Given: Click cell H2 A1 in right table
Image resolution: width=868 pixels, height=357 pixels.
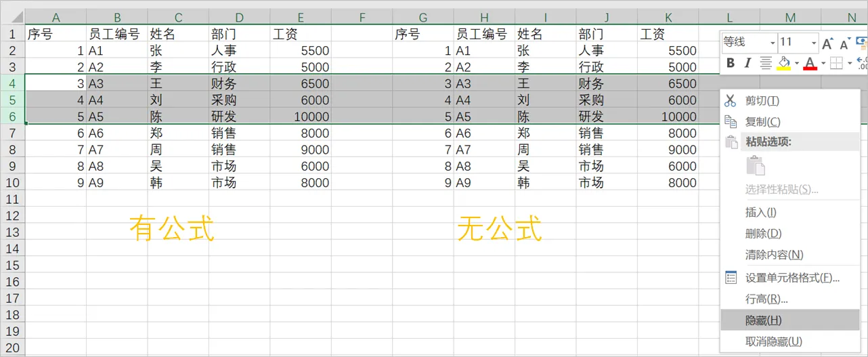Looking at the screenshot, I should pyautogui.click(x=484, y=50).
